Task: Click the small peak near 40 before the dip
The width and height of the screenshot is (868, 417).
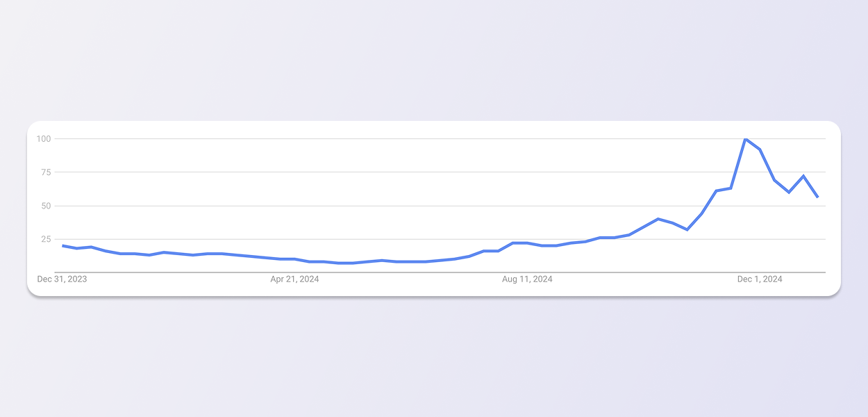Action: click(658, 219)
